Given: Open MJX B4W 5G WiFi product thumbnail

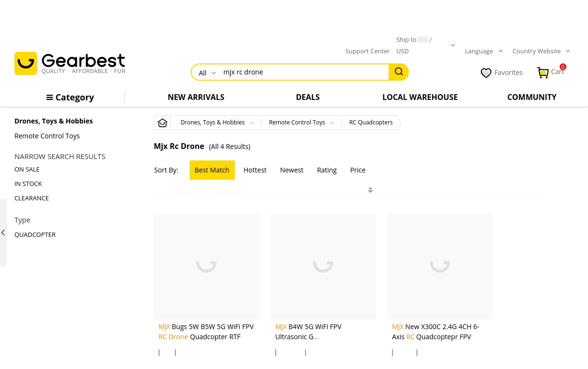Looking at the screenshot, I should pos(323,267).
